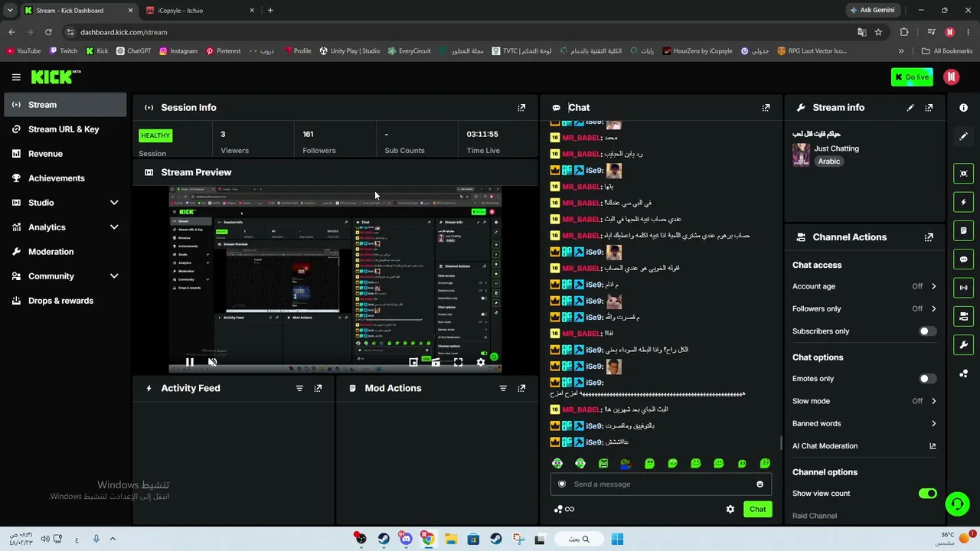
Task: Open Stream in the sidebar
Action: coord(65,105)
